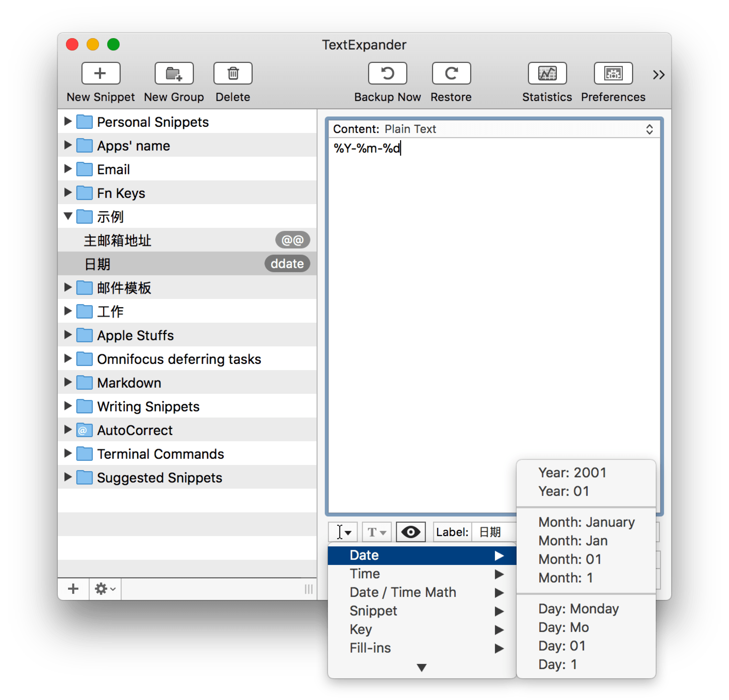Screen dimensions: 729x700
Task: Click the Backup Now icon
Action: click(x=387, y=73)
